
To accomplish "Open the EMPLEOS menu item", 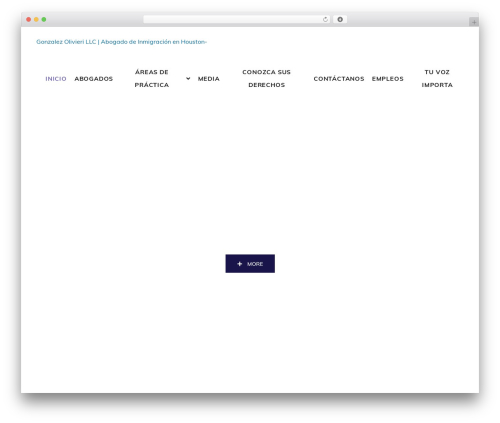I will tap(387, 79).
